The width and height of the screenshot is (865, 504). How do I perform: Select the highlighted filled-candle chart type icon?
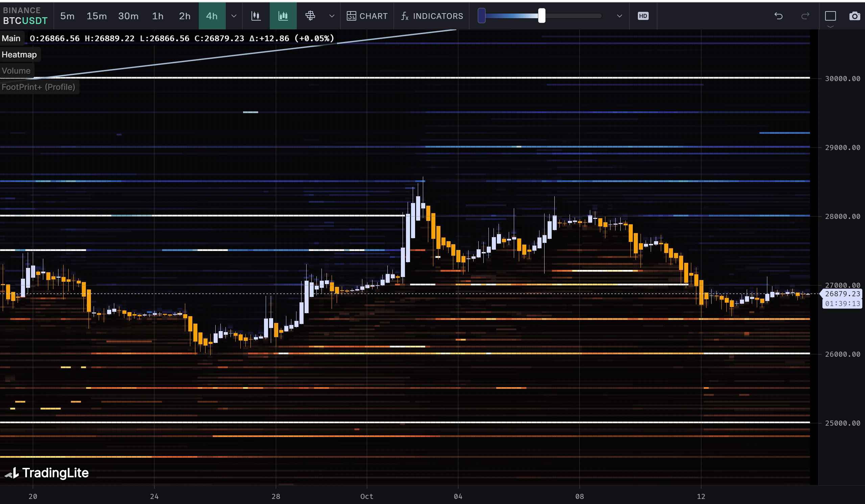point(283,16)
